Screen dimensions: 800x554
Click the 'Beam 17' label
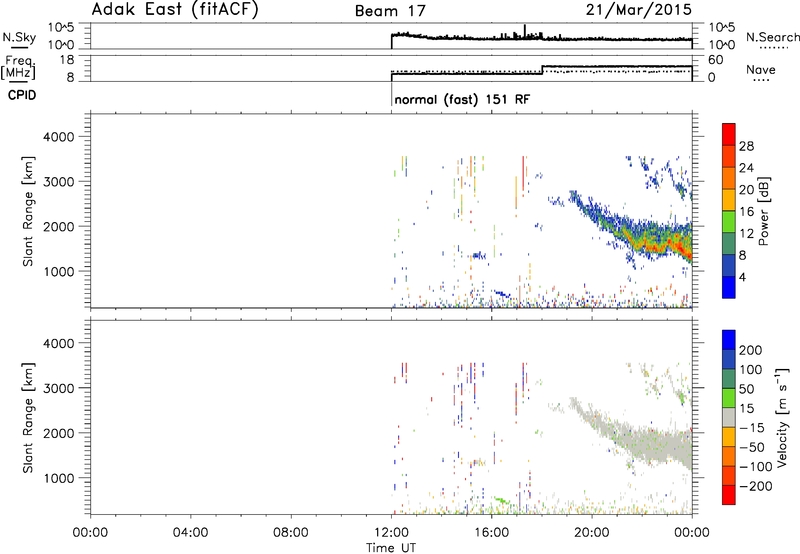point(390,11)
